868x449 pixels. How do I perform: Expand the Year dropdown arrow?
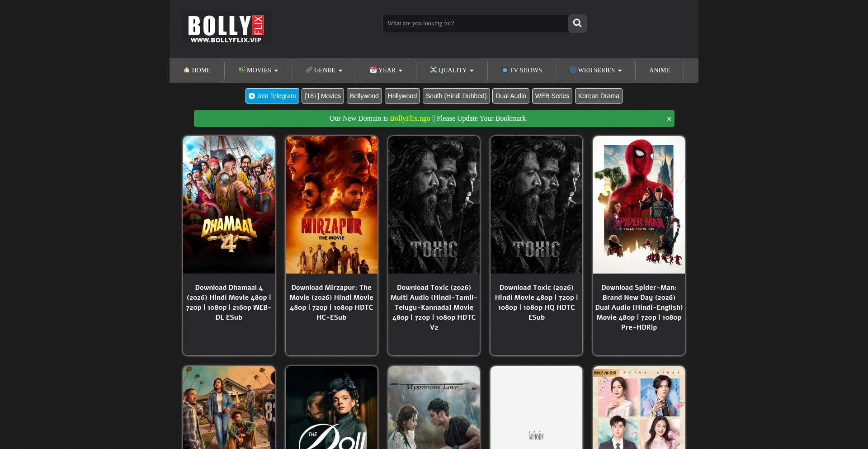tap(401, 71)
